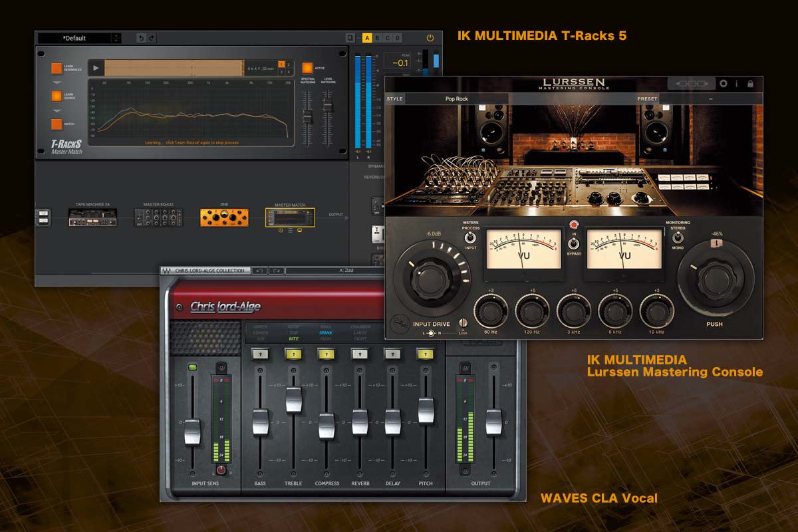Select the ONE module in chain
Screen dimensions: 798x532
coord(224,217)
